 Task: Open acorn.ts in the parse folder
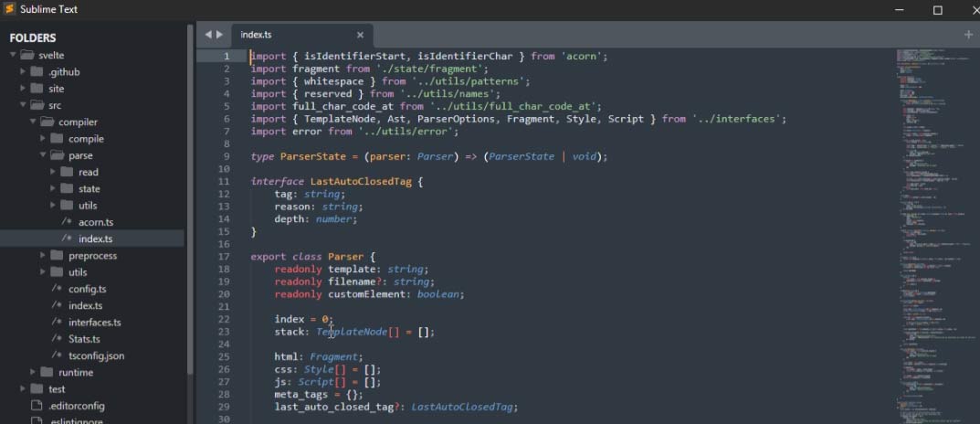click(x=95, y=222)
